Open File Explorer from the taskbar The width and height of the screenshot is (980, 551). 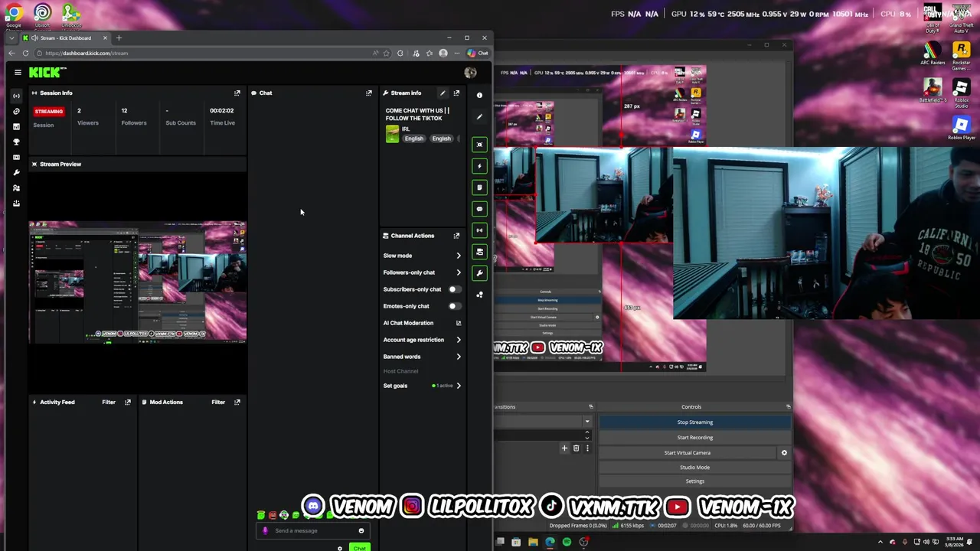pos(533,542)
